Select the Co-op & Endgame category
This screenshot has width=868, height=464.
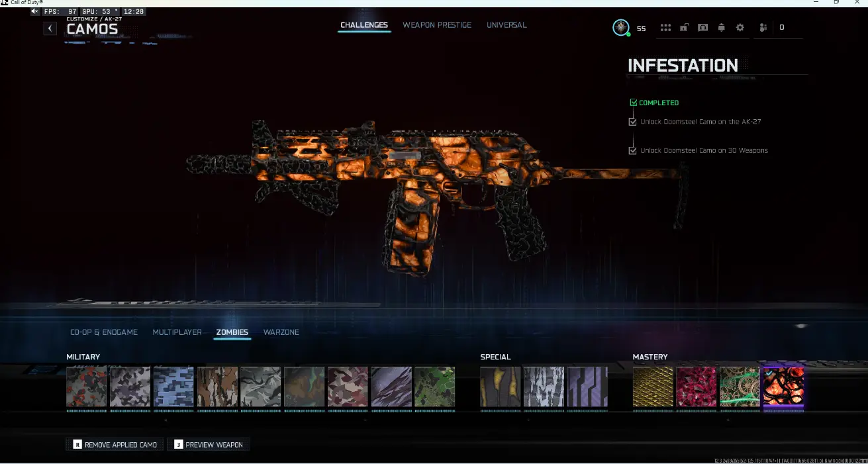click(x=104, y=332)
